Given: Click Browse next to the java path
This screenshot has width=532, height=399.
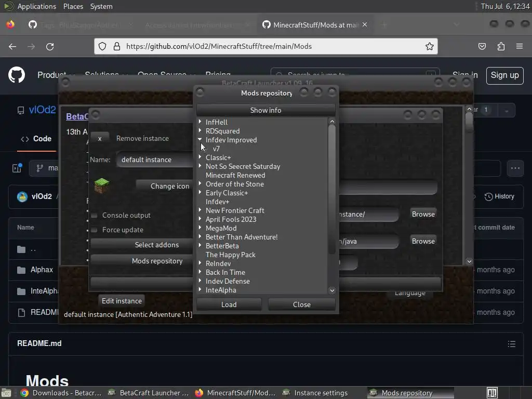Looking at the screenshot, I should point(423,241).
